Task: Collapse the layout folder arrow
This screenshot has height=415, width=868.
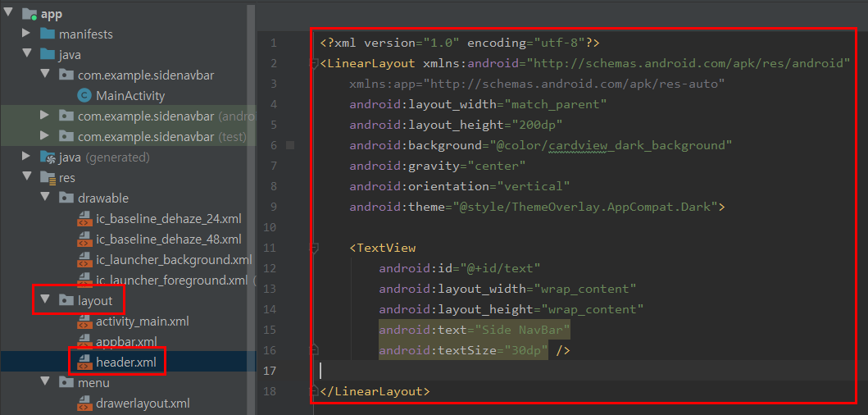Action: tap(45, 301)
